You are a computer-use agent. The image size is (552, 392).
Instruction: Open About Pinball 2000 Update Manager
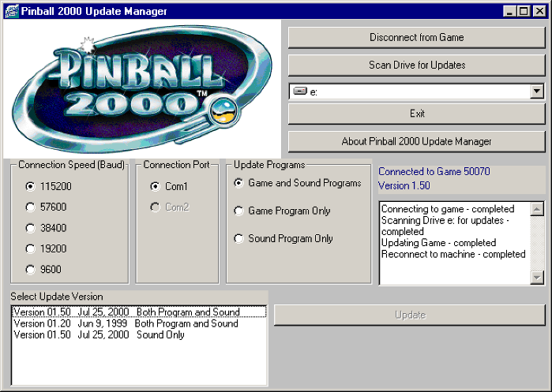pos(416,141)
